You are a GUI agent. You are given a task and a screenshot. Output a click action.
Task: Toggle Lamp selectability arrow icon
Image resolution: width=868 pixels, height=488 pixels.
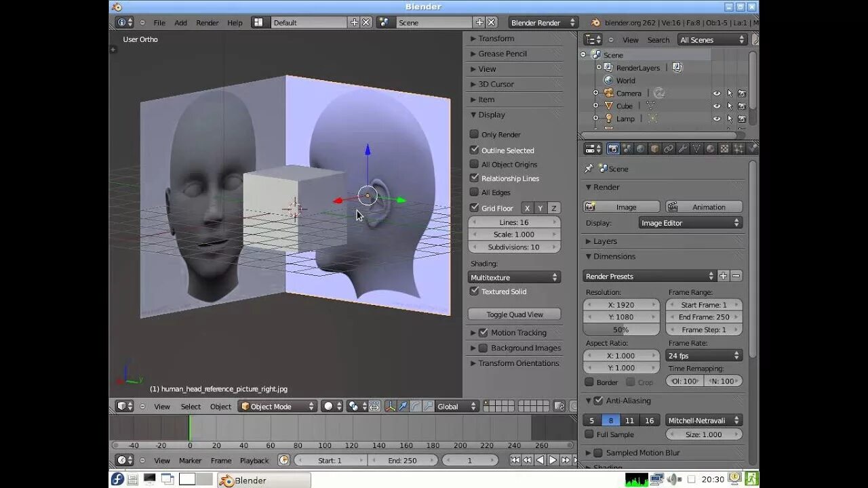tap(730, 119)
